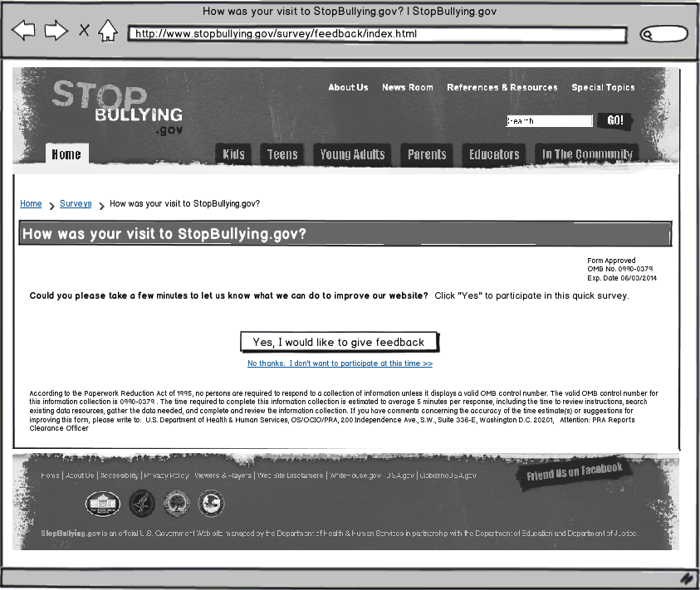This screenshot has width=700, height=590.
Task: Select the In The Community tab
Action: (587, 154)
